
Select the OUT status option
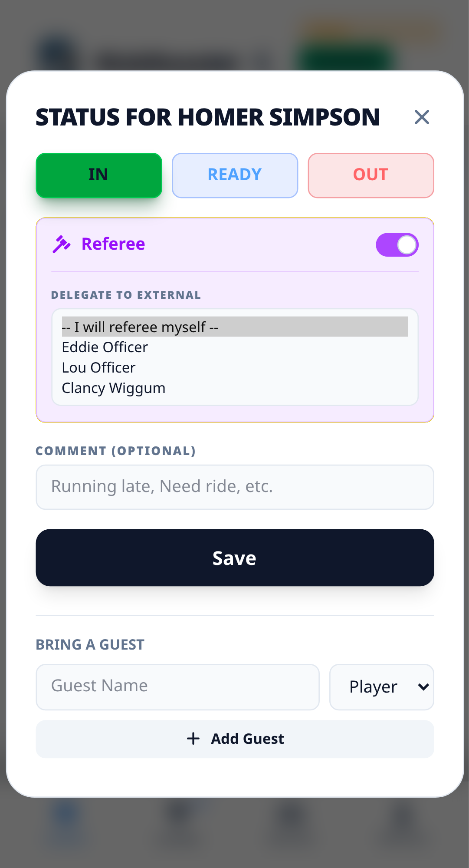[x=371, y=175]
